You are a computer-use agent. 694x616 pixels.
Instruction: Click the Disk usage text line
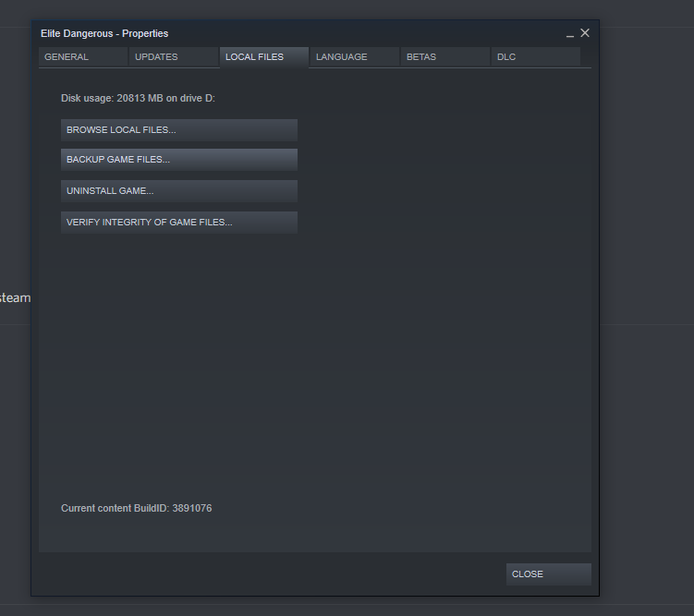tap(138, 98)
